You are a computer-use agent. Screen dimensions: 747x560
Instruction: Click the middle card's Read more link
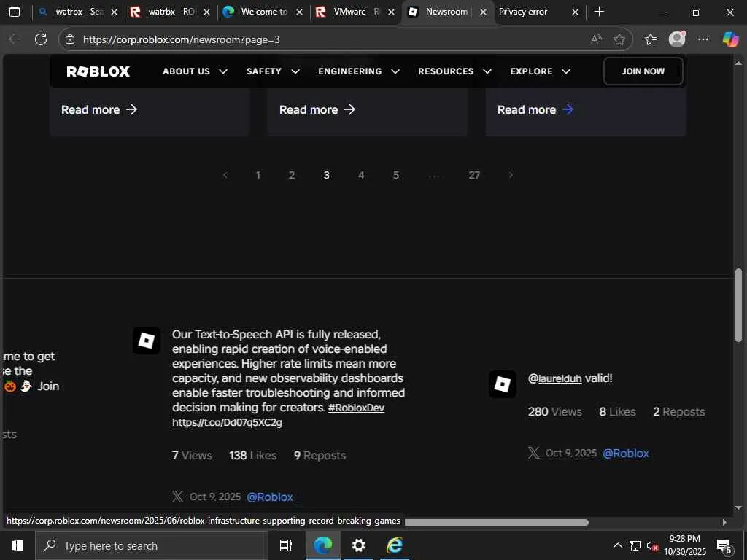point(317,109)
